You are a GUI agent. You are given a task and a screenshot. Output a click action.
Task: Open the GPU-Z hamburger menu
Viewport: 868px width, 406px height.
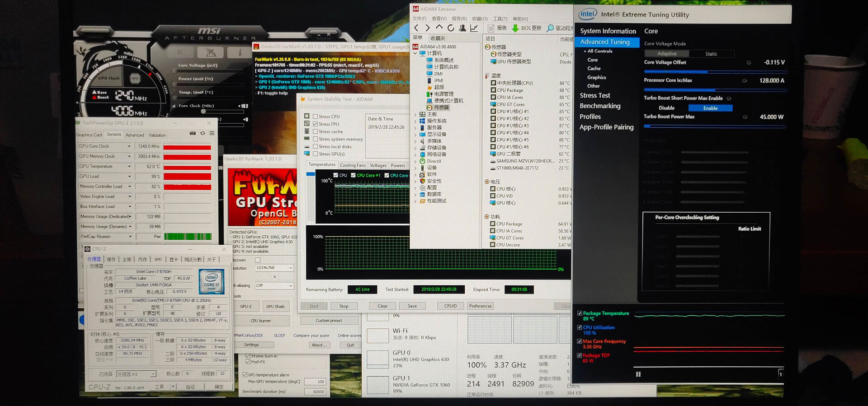click(x=212, y=134)
